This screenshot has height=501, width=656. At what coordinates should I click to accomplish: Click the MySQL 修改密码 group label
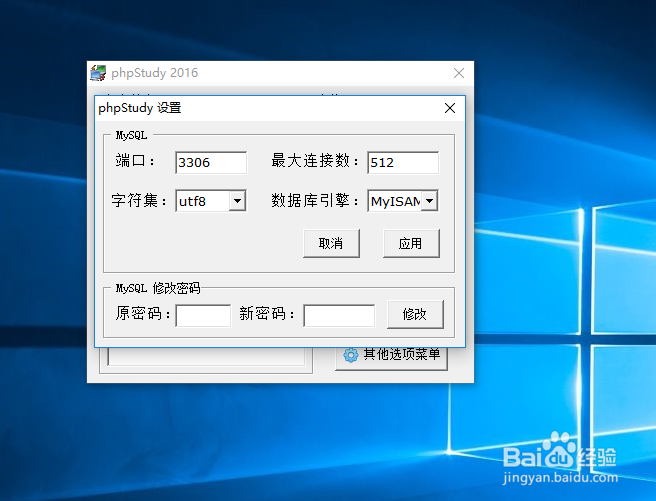coord(158,288)
